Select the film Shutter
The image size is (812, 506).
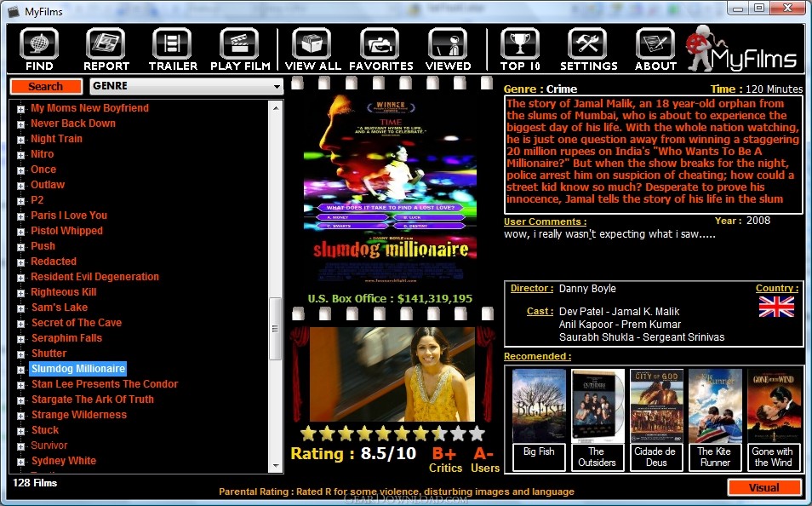49,354
